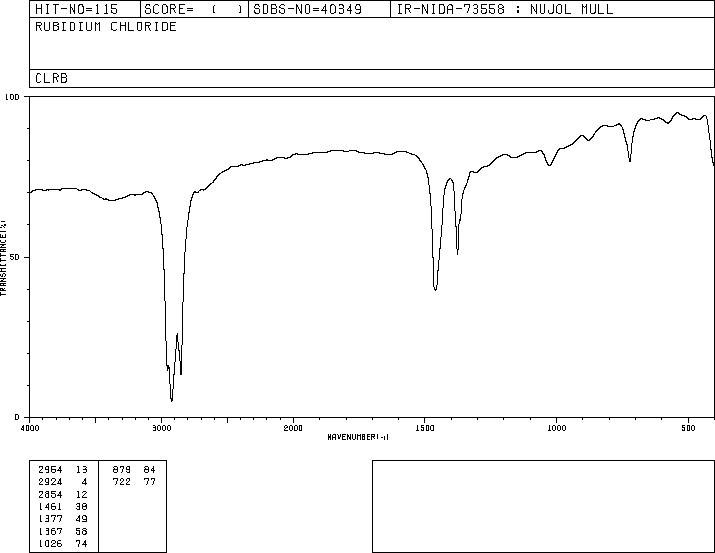Click the SCORE= field in header
The width and height of the screenshot is (715, 553).
click(193, 9)
